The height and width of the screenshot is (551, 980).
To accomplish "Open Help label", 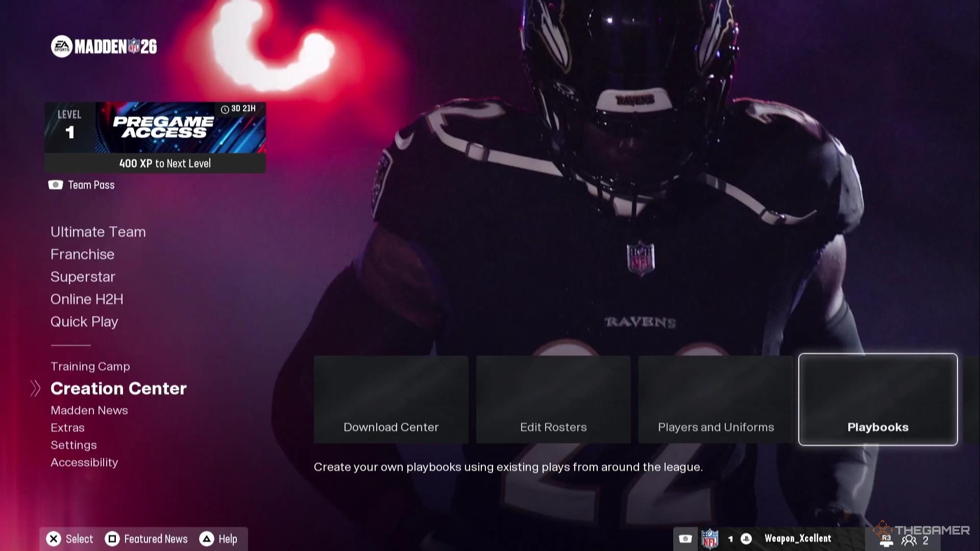I will (x=228, y=539).
